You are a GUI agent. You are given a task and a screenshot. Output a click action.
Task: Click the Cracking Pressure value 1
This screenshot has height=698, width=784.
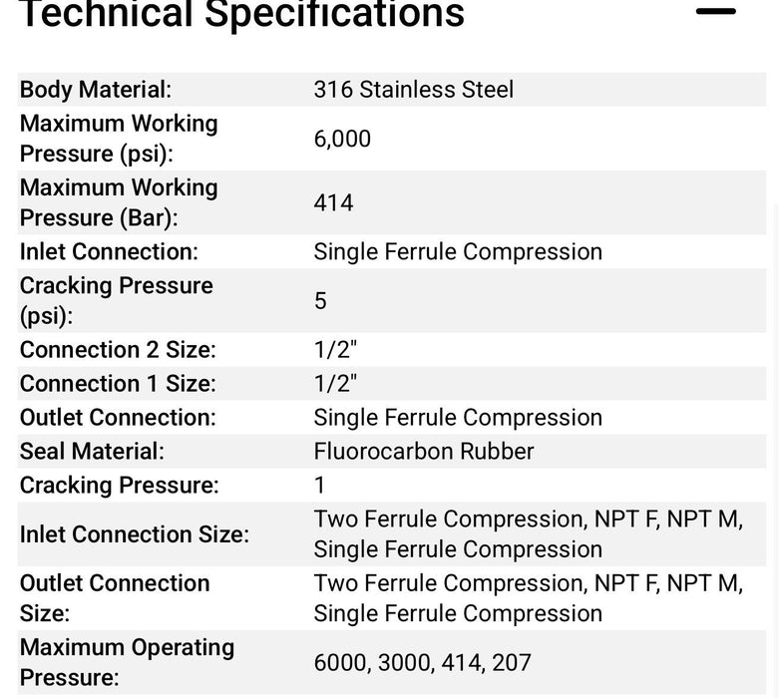point(320,486)
